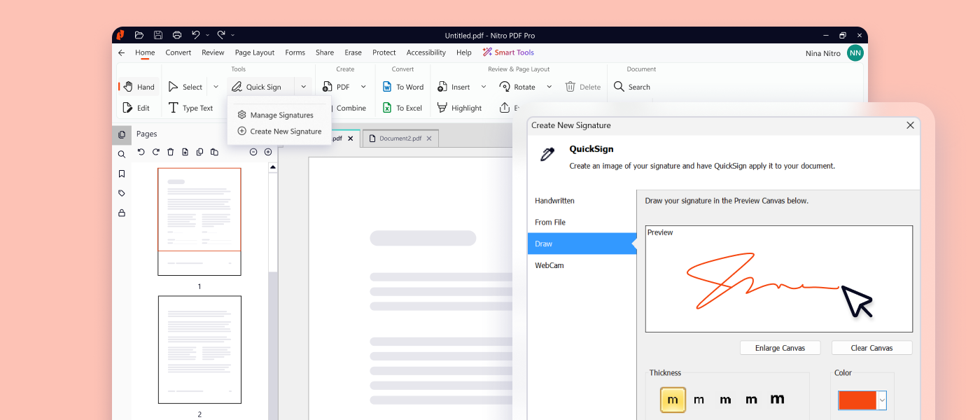Select the From File signature option

point(550,223)
